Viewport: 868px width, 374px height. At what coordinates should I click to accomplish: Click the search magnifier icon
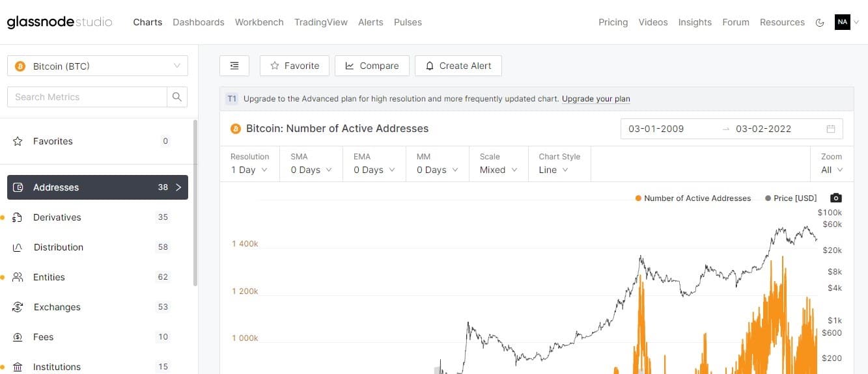tap(177, 97)
